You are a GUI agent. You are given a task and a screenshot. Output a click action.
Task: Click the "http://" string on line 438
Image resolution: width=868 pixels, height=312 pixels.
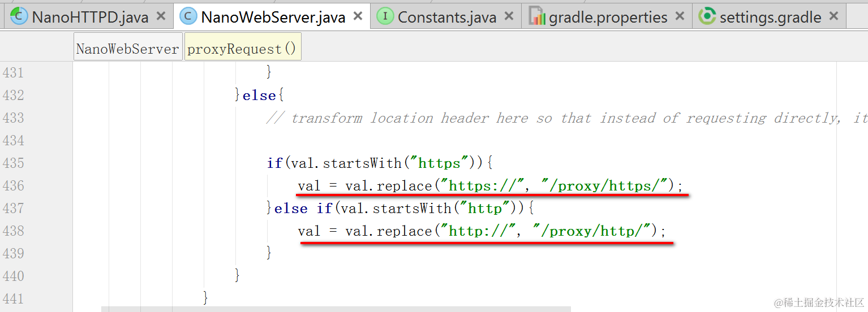(480, 231)
